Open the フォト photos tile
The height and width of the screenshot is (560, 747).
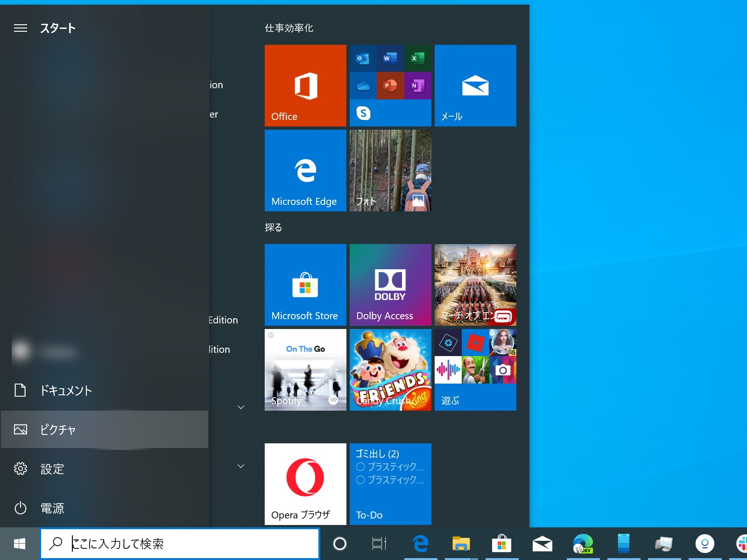390,170
